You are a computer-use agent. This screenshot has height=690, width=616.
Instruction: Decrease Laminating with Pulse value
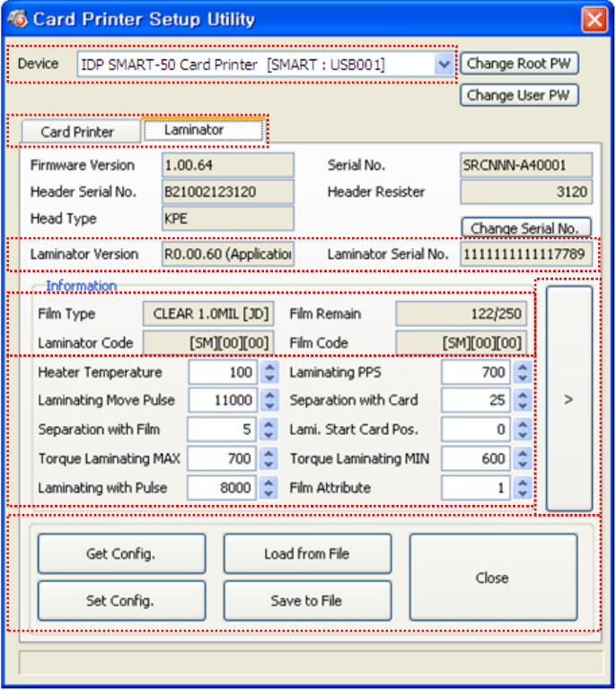tap(268, 494)
